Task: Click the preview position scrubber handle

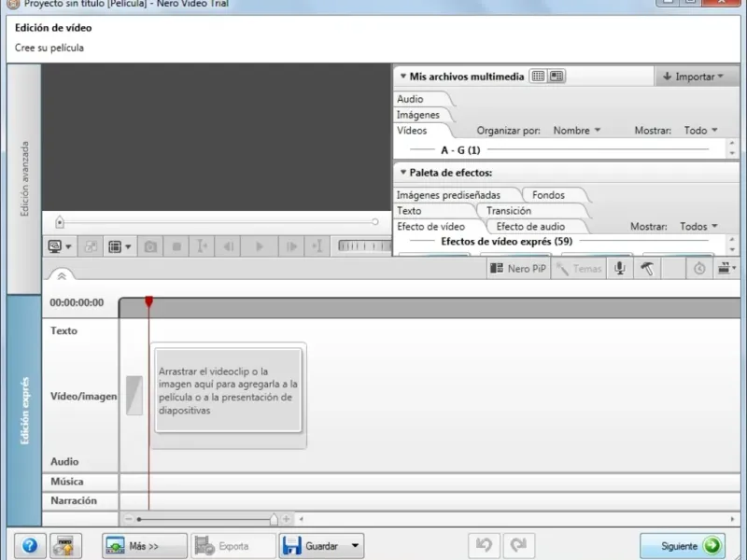Action: [60, 222]
